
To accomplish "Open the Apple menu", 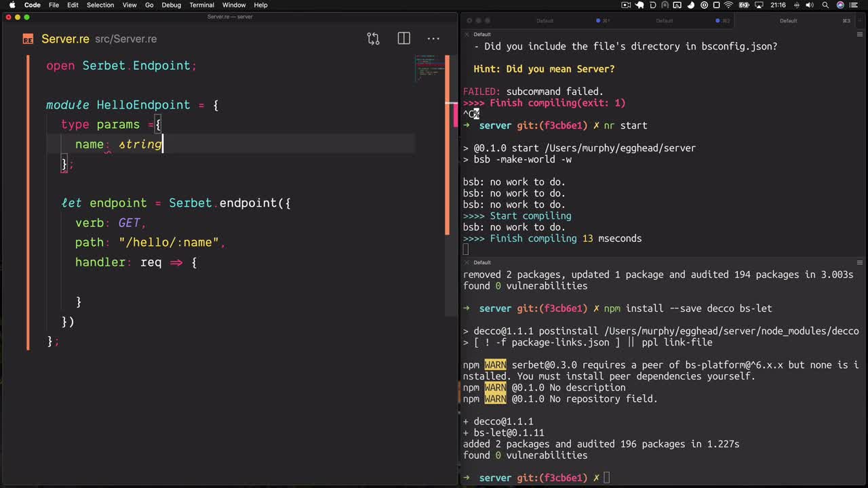I will [12, 5].
